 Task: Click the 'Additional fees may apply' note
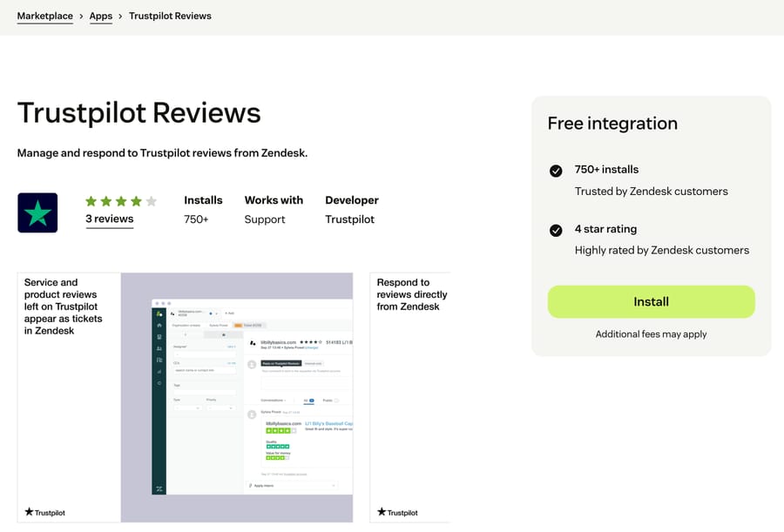651,334
